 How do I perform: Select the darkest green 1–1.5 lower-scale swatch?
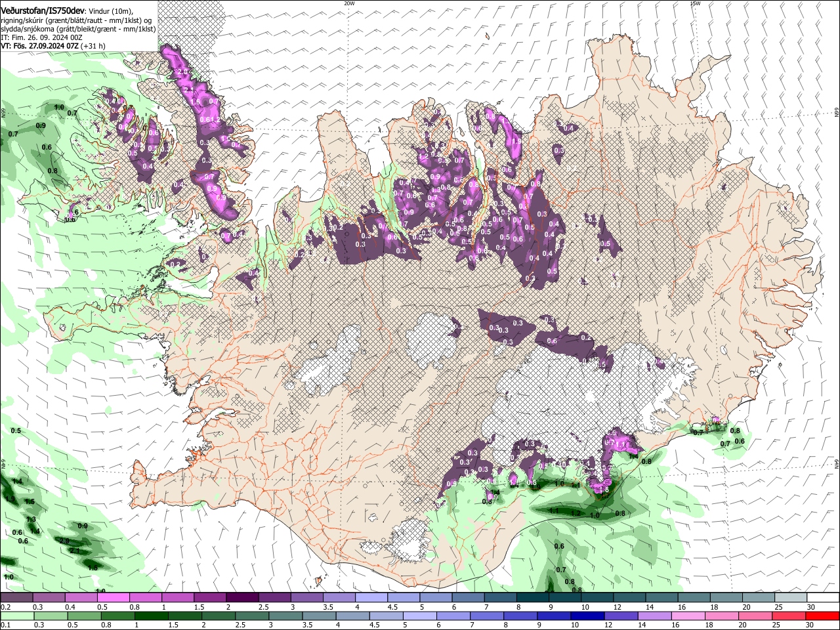(152, 616)
